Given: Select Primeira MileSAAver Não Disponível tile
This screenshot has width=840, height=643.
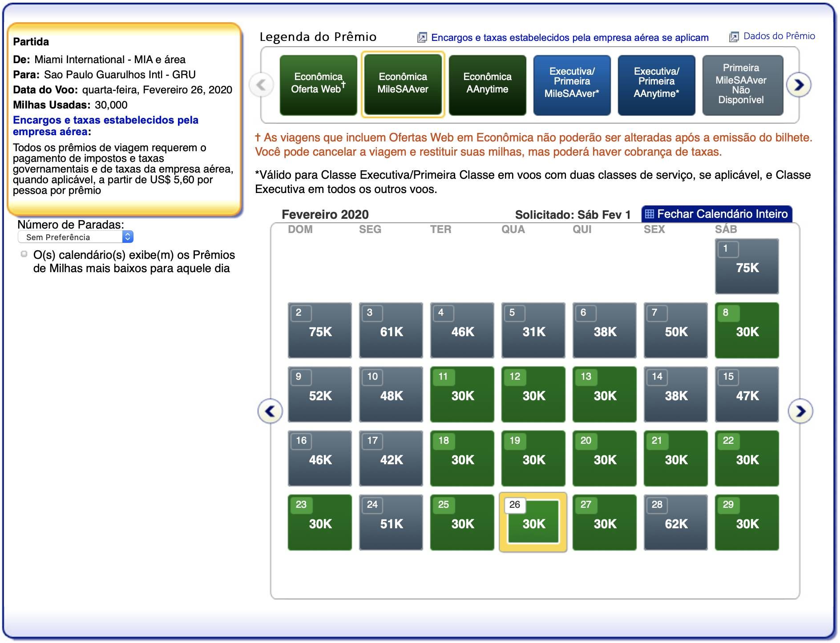Looking at the screenshot, I should (x=743, y=85).
